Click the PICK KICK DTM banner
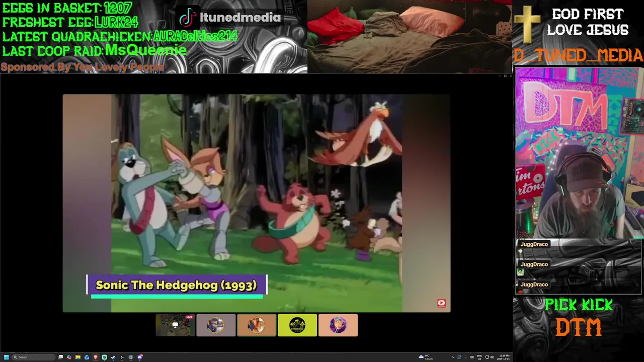 click(579, 319)
